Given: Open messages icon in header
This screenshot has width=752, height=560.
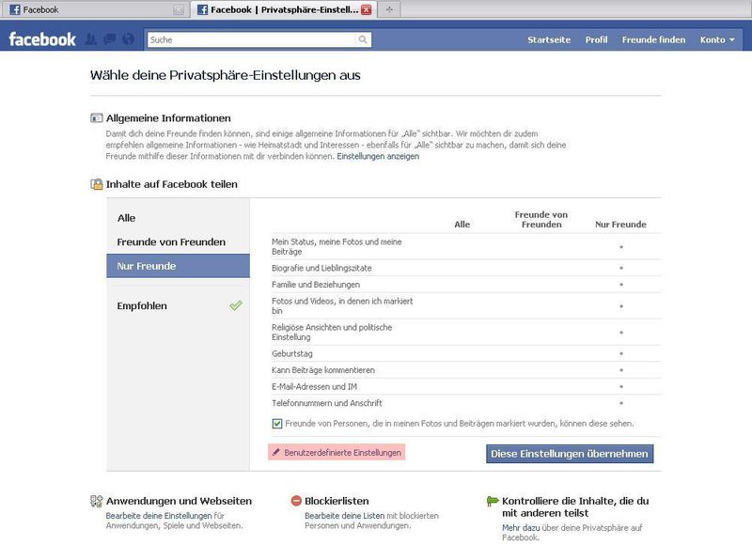Looking at the screenshot, I should pyautogui.click(x=110, y=39).
